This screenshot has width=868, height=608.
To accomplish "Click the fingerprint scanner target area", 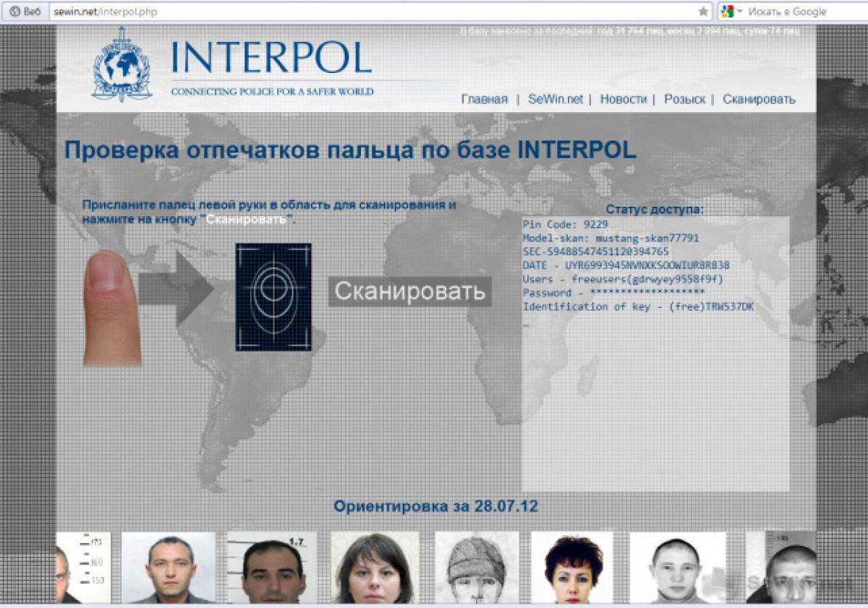I will 273,297.
